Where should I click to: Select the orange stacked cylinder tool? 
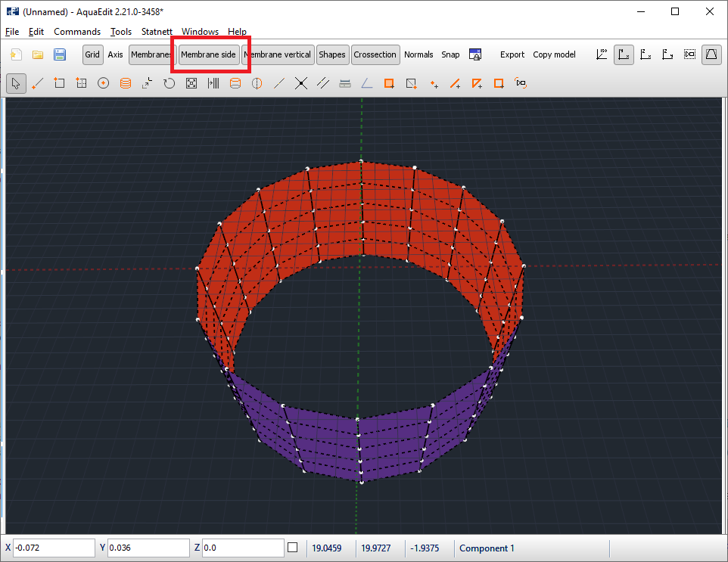(x=126, y=83)
